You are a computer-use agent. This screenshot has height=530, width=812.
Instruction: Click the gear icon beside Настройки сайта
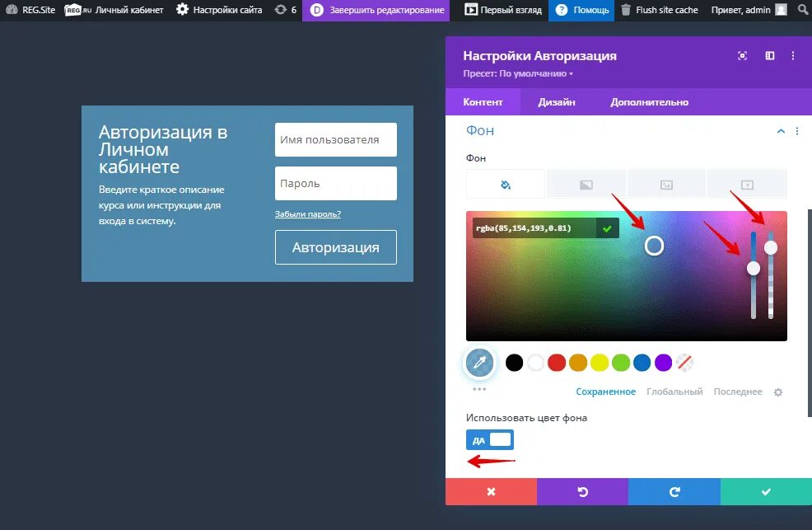(182, 10)
